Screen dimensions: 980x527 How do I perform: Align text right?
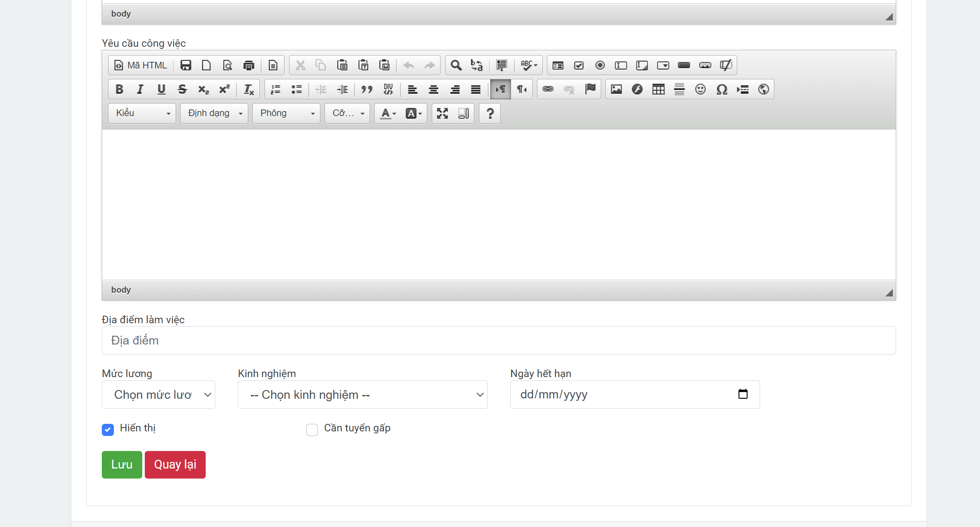[455, 89]
